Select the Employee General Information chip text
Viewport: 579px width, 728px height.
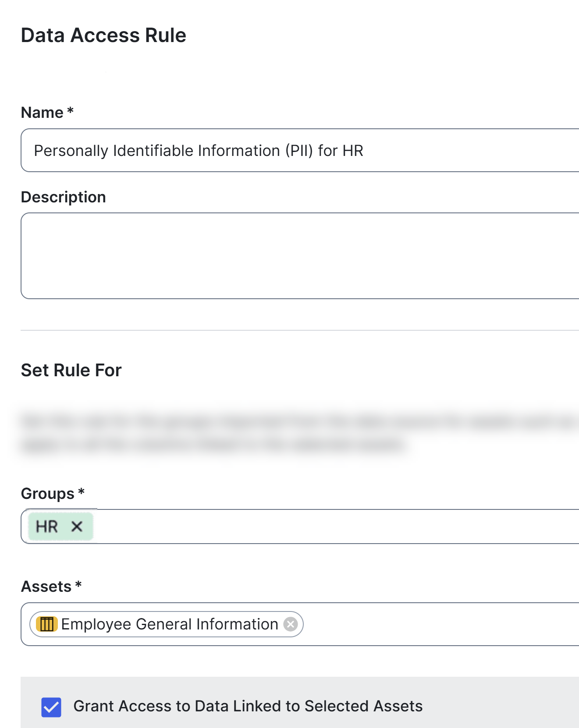pos(170,624)
